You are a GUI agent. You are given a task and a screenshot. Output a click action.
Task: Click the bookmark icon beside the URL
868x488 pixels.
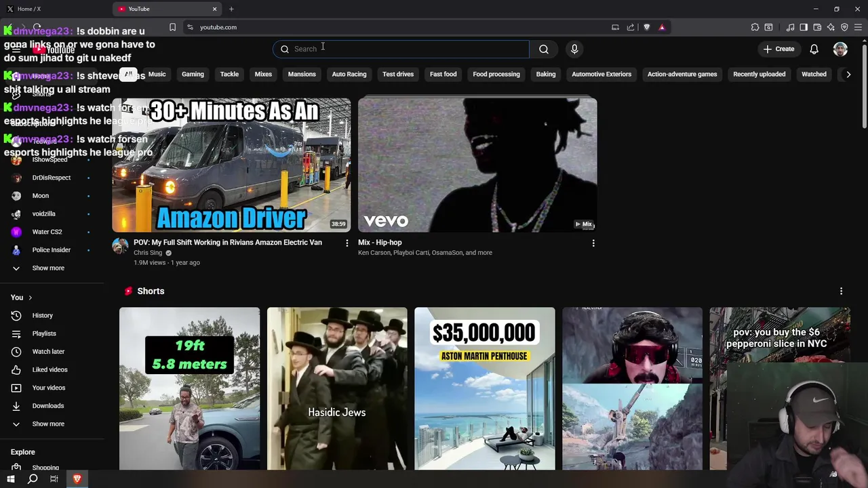(x=172, y=27)
